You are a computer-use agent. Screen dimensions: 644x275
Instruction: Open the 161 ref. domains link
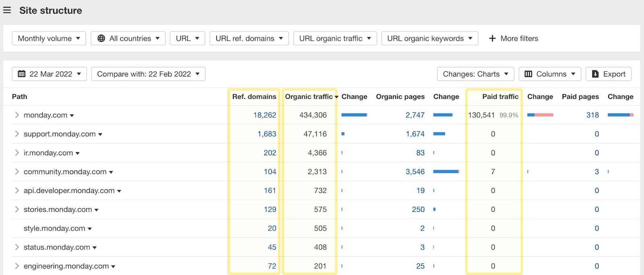point(270,191)
